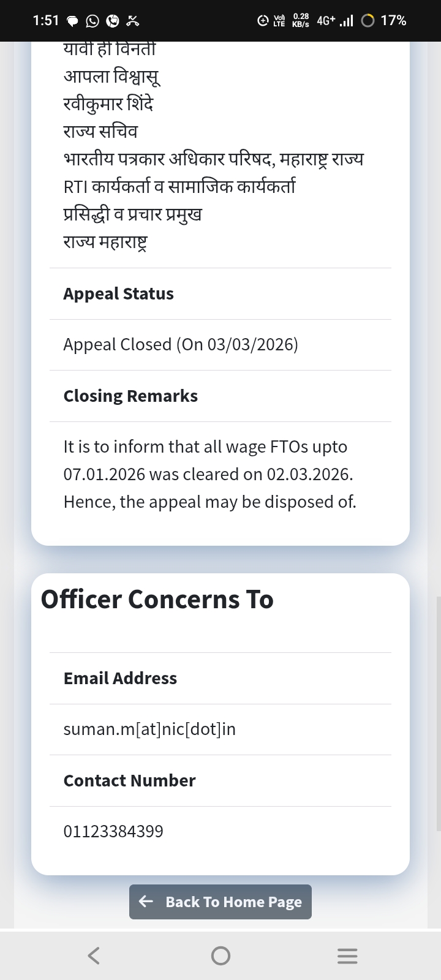Screen dimensions: 441x980
Task: Tap the data saver circle-plus icon
Action: pyautogui.click(x=263, y=21)
